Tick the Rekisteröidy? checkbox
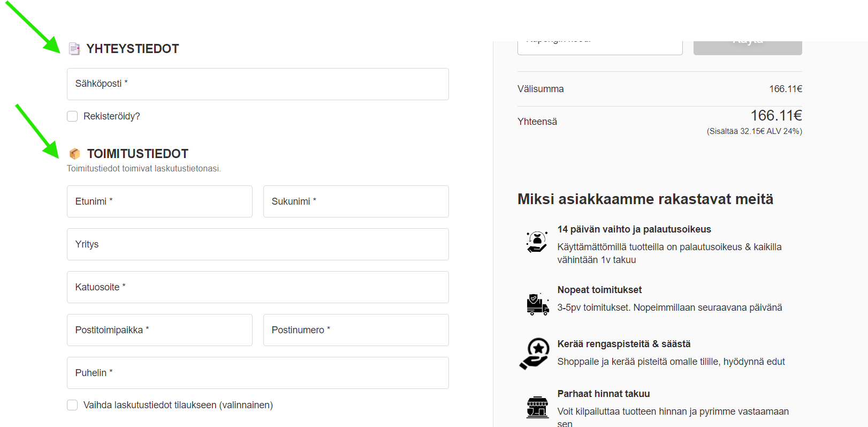The width and height of the screenshot is (868, 427). point(72,116)
